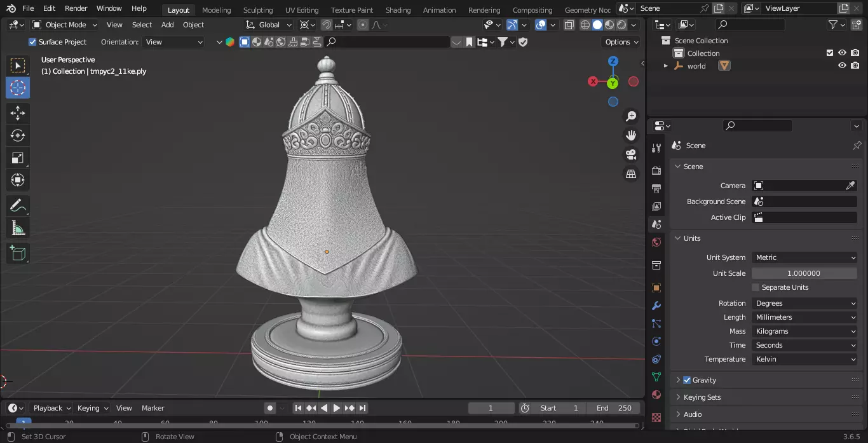Select the Move tool
Screen dimensions: 868x443
click(x=18, y=113)
